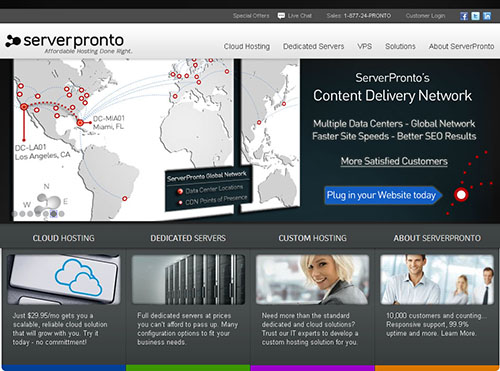Click the highlighted active carousel dot
The image size is (500, 371).
[x=53, y=214]
